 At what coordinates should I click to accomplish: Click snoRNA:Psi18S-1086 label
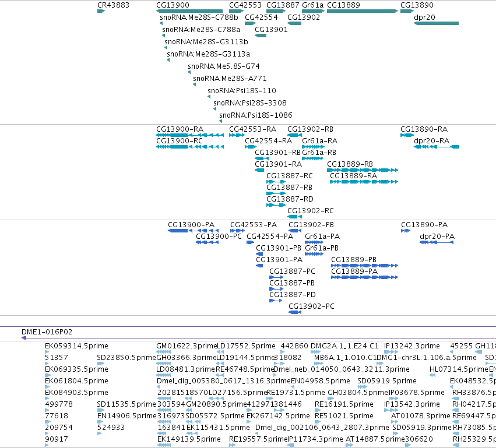pos(256,115)
